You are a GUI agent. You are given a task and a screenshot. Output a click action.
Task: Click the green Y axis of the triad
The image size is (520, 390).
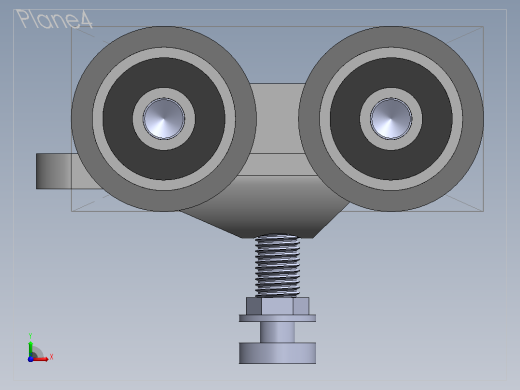(x=30, y=348)
